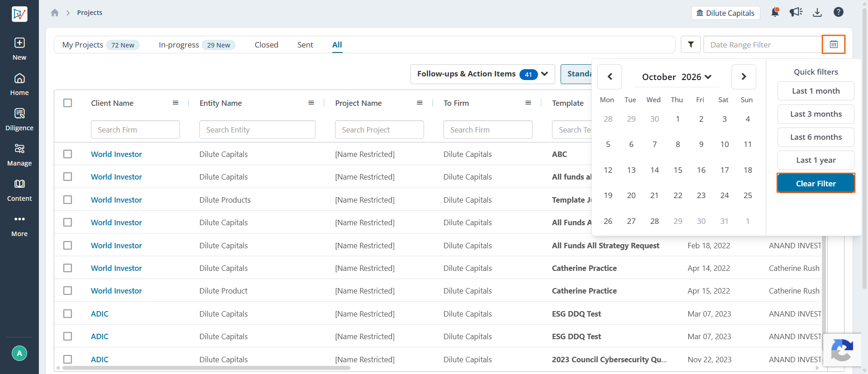Tick the select-all header checkbox
868x374 pixels.
68,103
